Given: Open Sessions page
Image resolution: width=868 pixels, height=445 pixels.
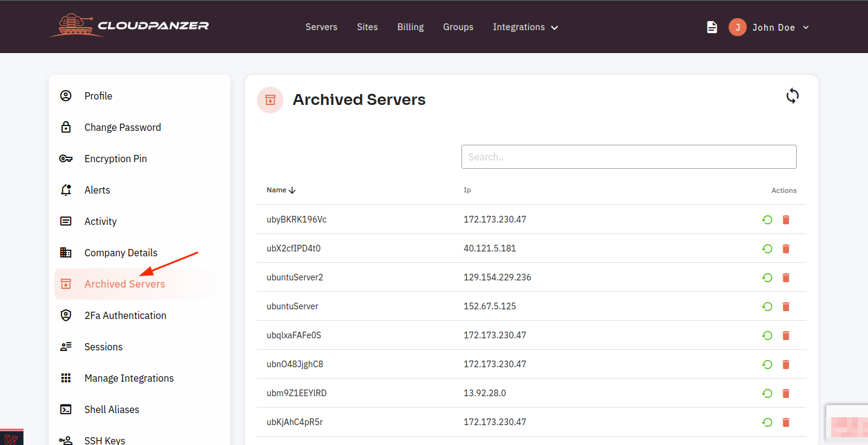Looking at the screenshot, I should pos(103,347).
